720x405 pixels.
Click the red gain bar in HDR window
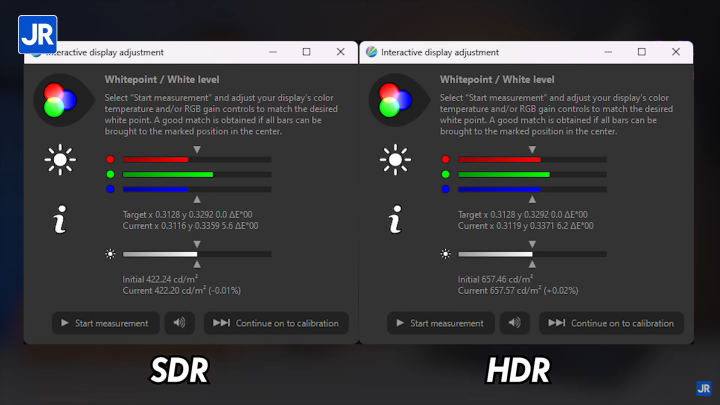[531, 159]
